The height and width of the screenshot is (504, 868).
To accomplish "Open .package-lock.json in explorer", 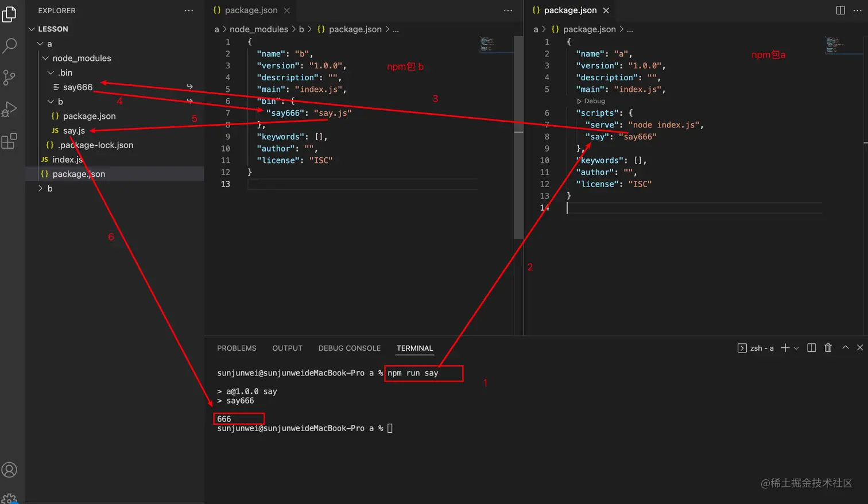I will (115, 145).
